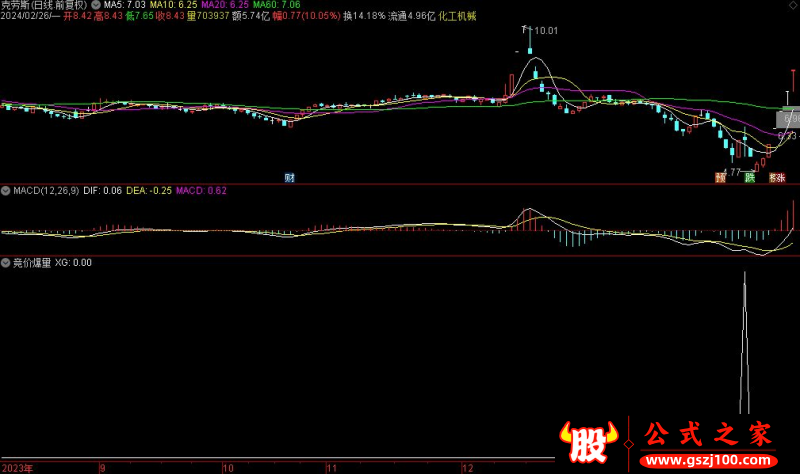This screenshot has height=474, width=800.
Task: Select the green MA60 label
Action: (275, 5)
